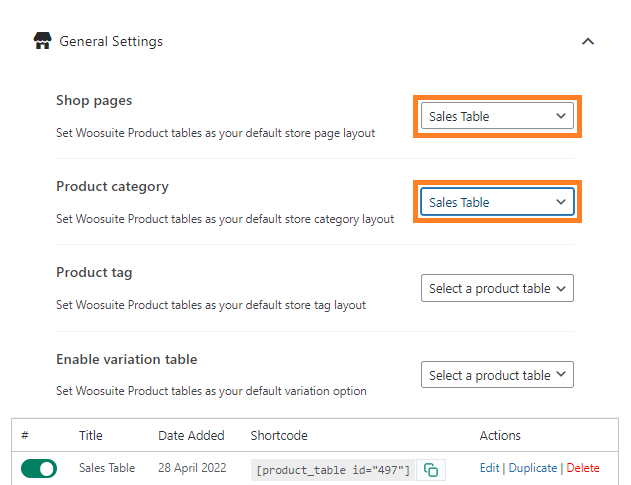Toggle the Sales Table enabled switch

pyautogui.click(x=39, y=468)
